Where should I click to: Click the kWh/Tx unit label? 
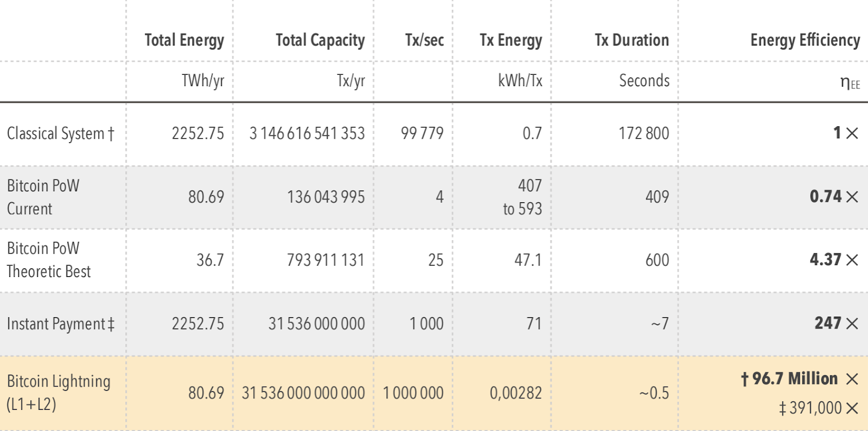pos(520,81)
